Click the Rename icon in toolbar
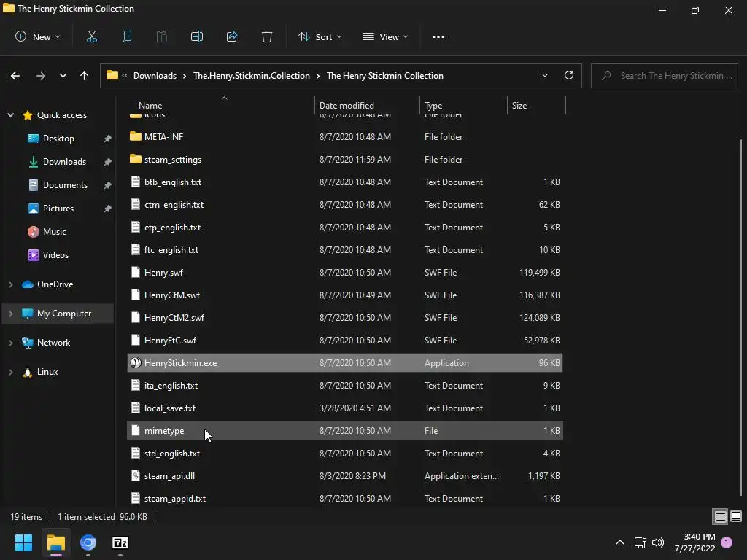Viewport: 747px width, 560px height. (197, 36)
